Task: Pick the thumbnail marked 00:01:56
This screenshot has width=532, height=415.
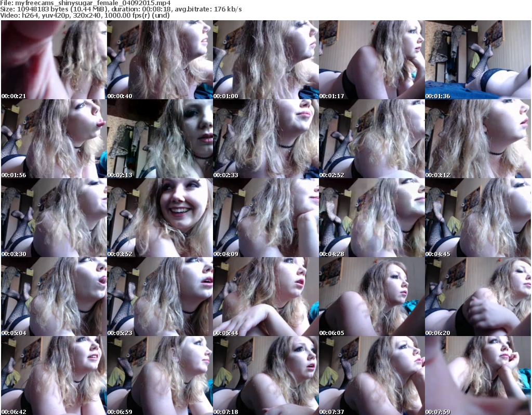Action: [x=54, y=139]
